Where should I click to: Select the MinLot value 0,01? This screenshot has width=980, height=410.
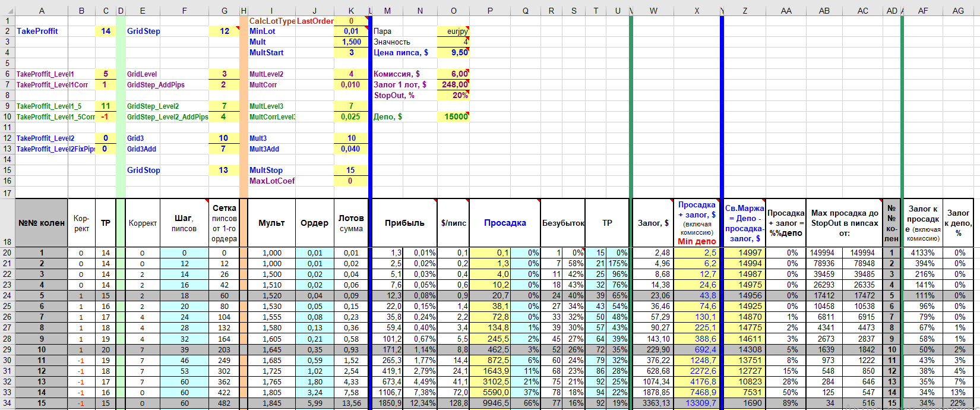351,31
